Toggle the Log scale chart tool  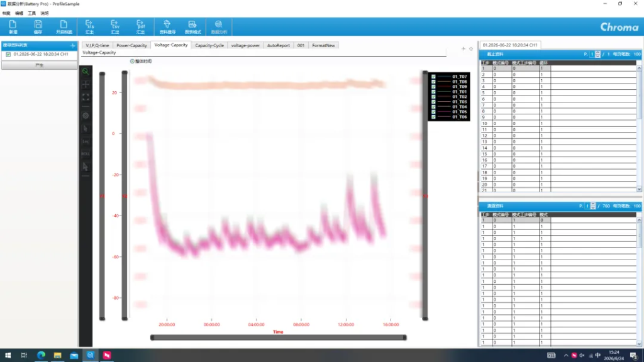(86, 141)
